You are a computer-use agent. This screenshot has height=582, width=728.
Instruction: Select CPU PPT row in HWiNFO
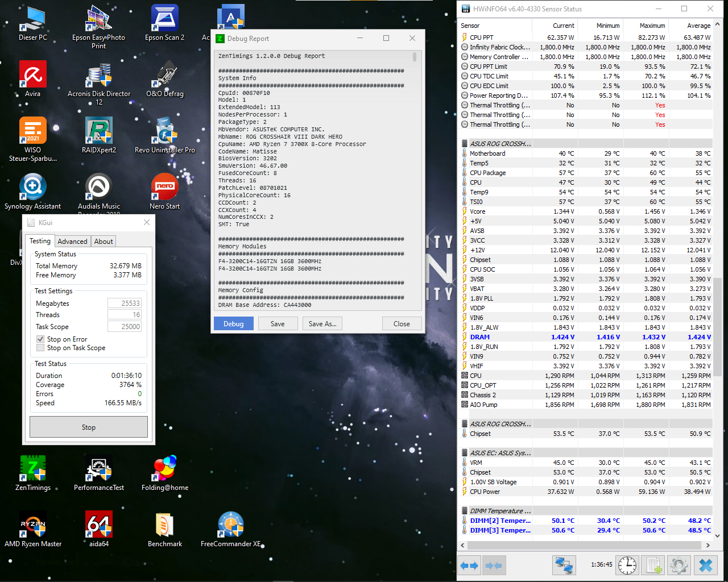click(x=585, y=38)
